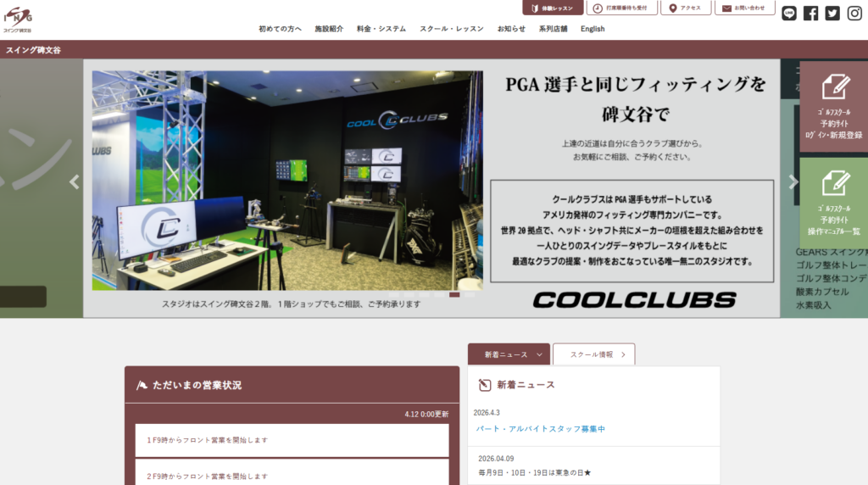
Task: Open アクセス with map pin icon
Action: pos(685,8)
